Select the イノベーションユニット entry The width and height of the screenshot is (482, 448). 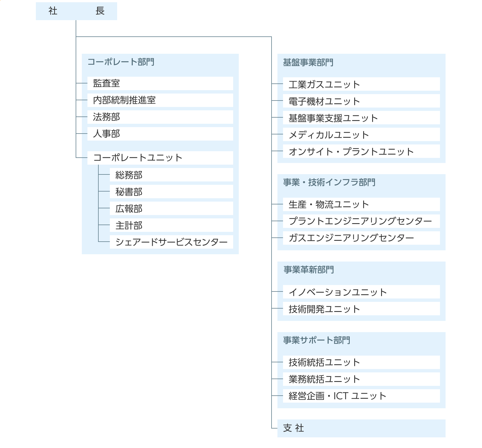tap(361, 292)
